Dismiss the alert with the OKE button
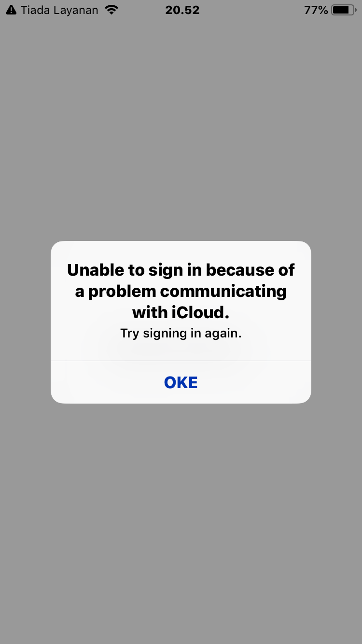 pos(181,382)
